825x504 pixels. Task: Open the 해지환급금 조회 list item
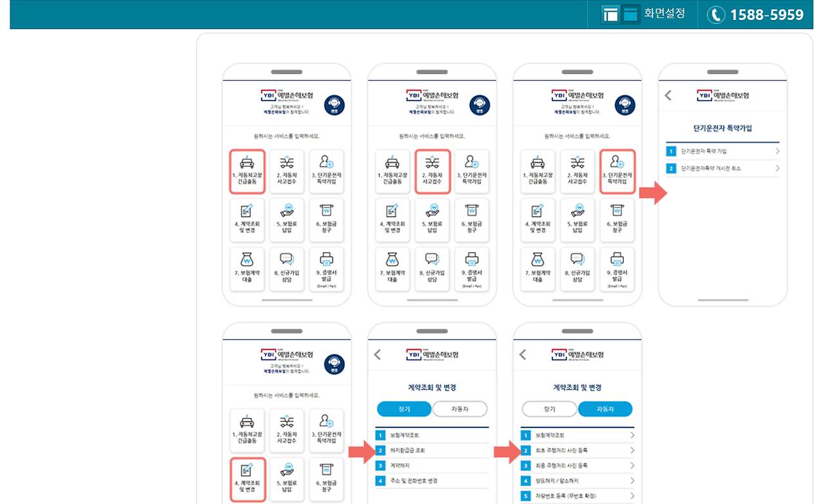click(432, 451)
